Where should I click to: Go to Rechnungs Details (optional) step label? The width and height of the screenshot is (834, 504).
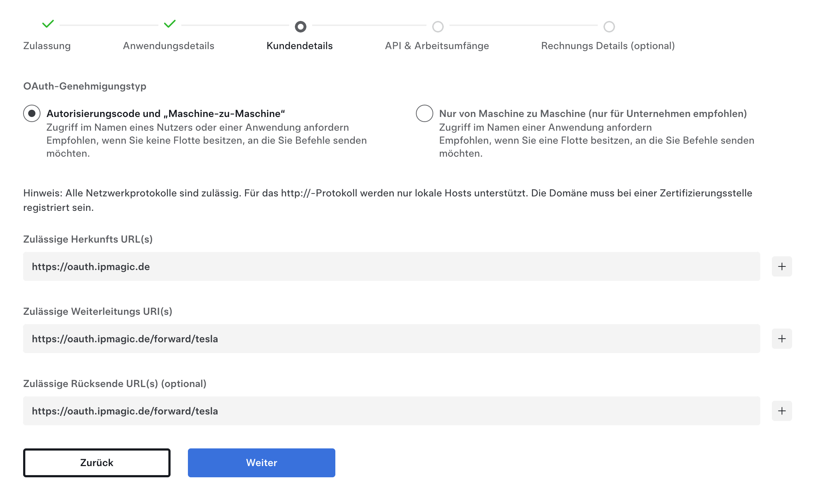point(608,46)
